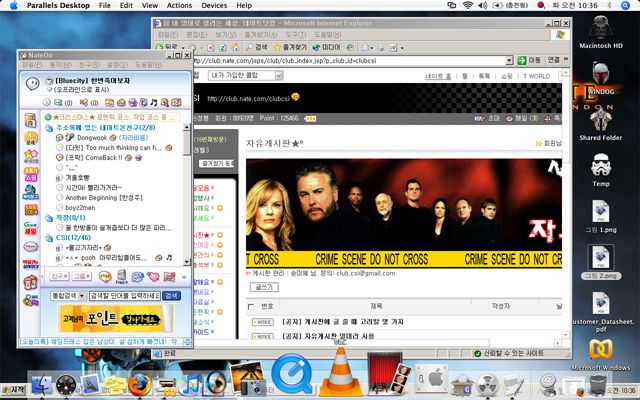Click the music note icon in NateOn toolbar
640x400 pixels.
click(x=153, y=102)
